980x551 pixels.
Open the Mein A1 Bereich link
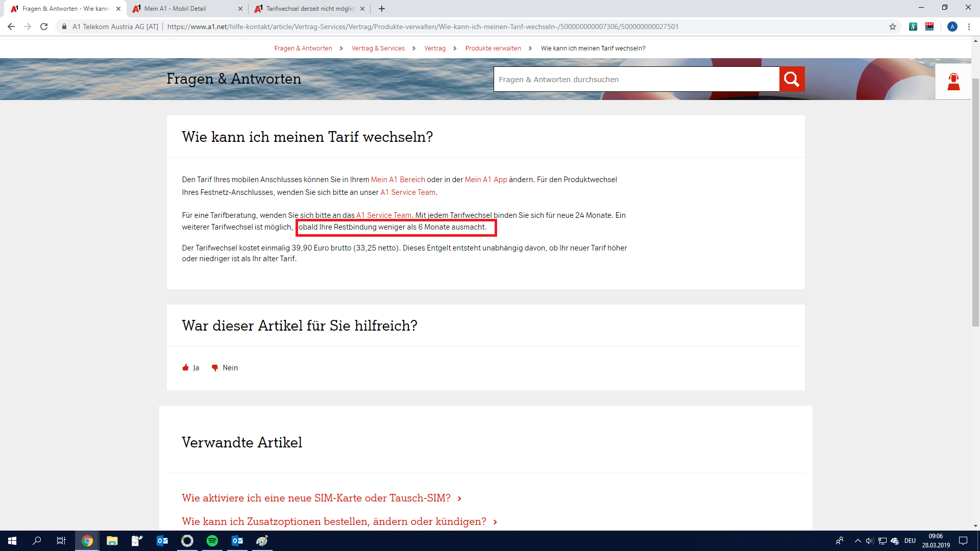(x=398, y=180)
